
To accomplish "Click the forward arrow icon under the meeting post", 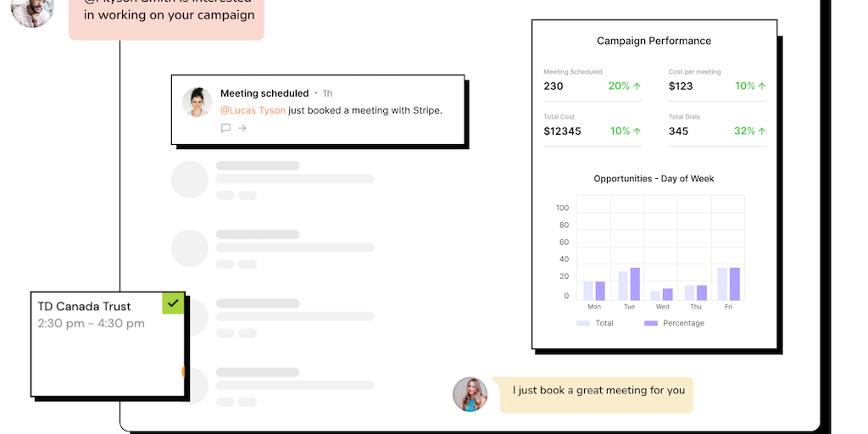I will (242, 128).
